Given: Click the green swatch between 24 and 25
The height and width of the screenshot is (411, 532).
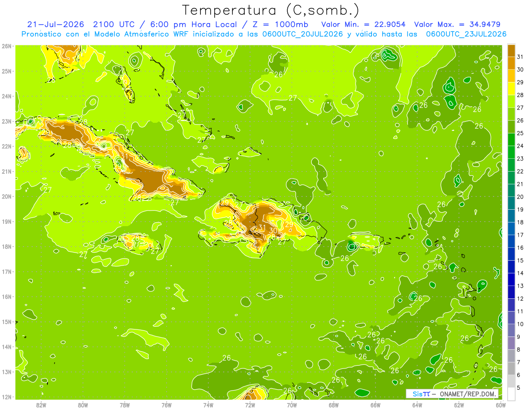Looking at the screenshot, I should point(511,140).
